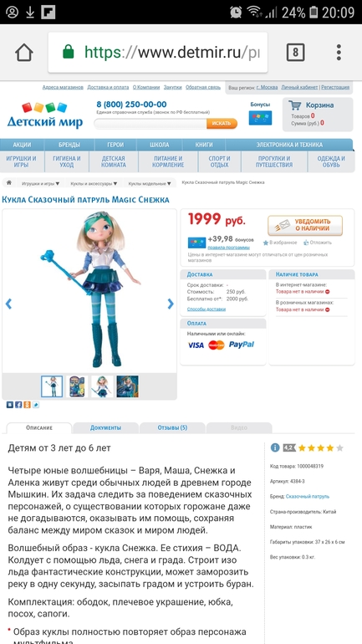Open the Документы tab
This screenshot has height=644, width=362.
[x=105, y=427]
